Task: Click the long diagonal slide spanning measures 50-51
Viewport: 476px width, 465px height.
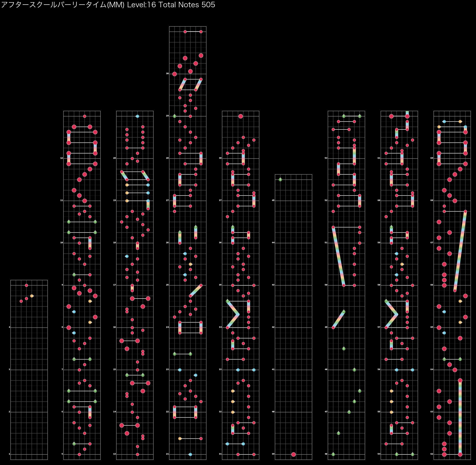Action: pyautogui.click(x=338, y=256)
